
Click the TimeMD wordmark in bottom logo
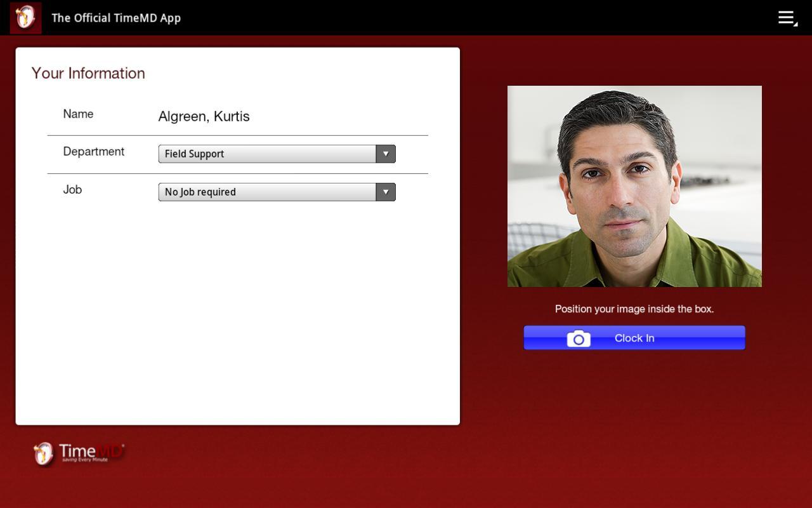[91, 450]
